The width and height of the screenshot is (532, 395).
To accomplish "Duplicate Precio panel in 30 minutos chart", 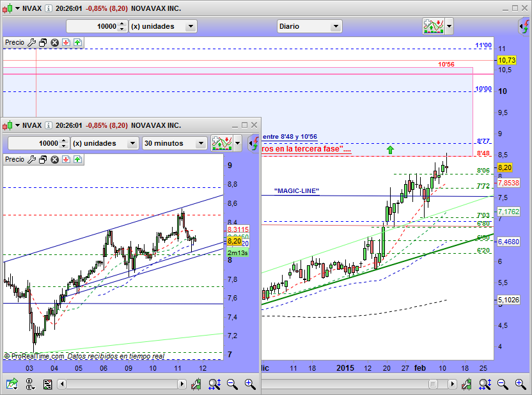I will pyautogui.click(x=43, y=159).
